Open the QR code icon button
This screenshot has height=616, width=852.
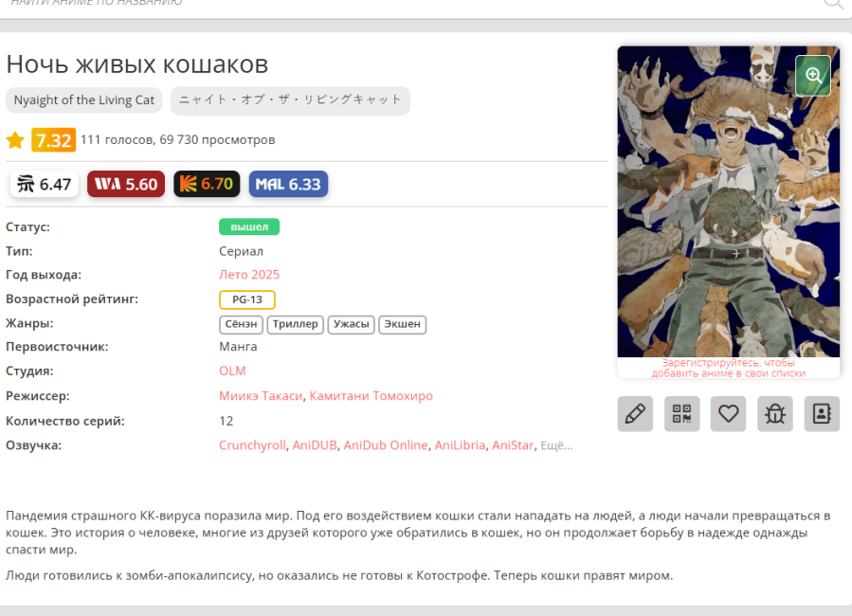[681, 414]
